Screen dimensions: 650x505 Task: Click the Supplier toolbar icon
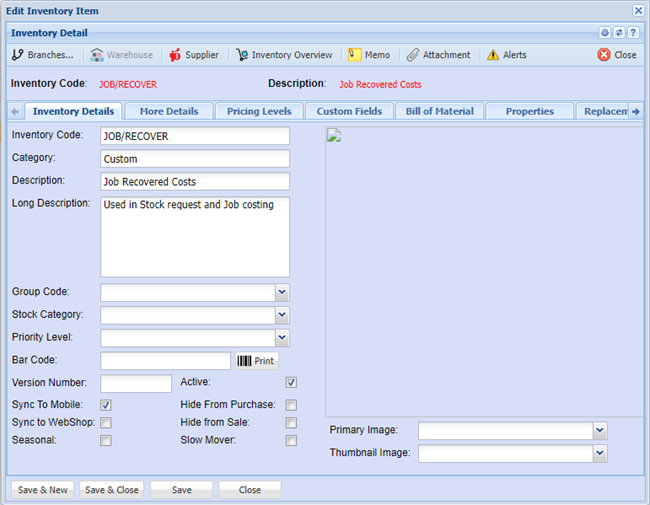click(193, 55)
